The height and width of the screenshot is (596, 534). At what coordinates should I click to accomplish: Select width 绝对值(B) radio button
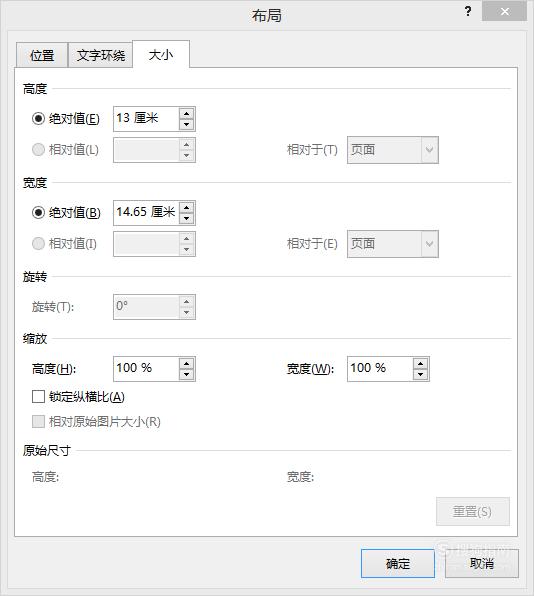(x=38, y=212)
